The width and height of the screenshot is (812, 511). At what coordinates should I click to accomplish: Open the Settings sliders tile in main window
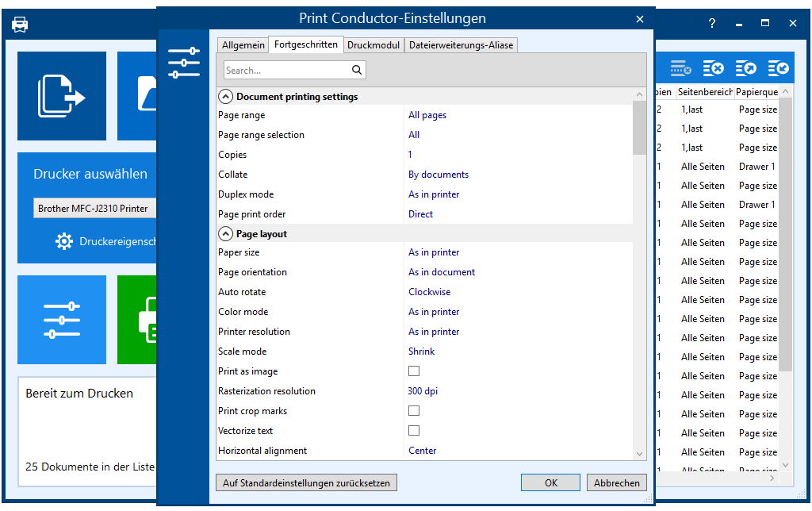[62, 320]
